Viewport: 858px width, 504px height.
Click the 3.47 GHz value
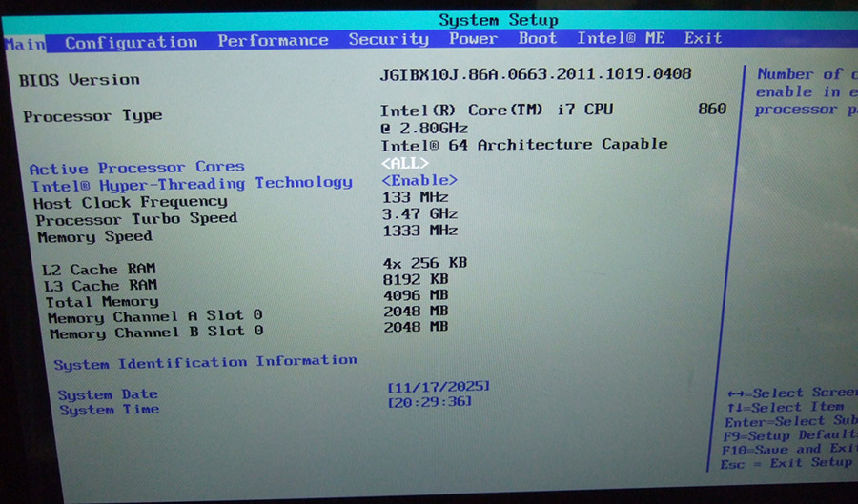point(419,213)
